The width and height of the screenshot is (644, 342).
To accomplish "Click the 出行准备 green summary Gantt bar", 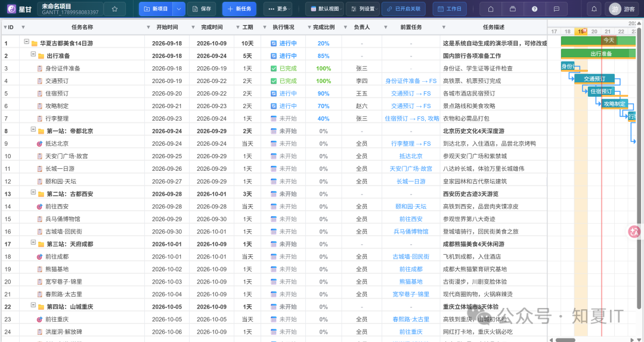I will 598,54.
